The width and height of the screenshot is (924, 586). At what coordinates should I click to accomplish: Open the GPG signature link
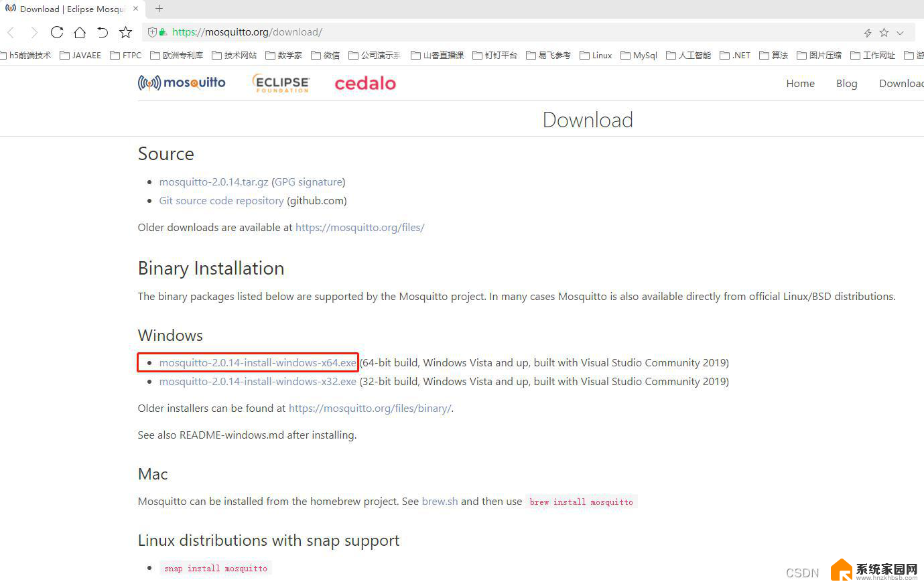point(308,182)
